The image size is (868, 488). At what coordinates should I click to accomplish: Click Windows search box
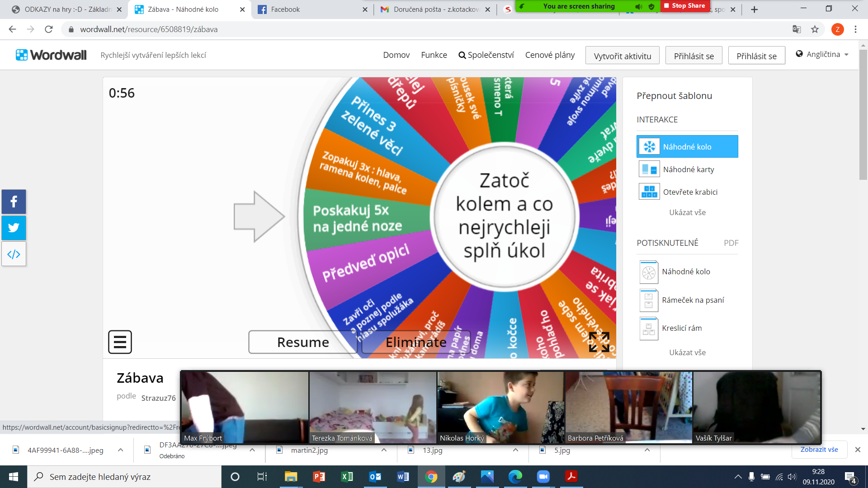(x=124, y=477)
